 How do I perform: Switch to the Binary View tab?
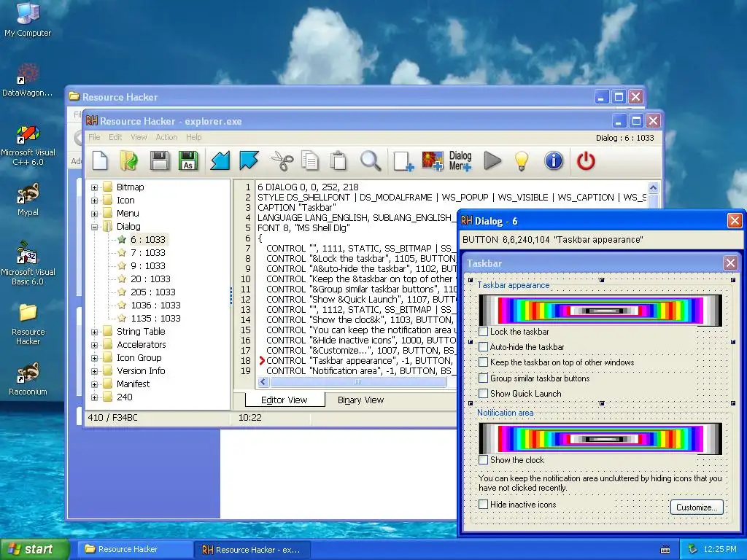tap(360, 400)
